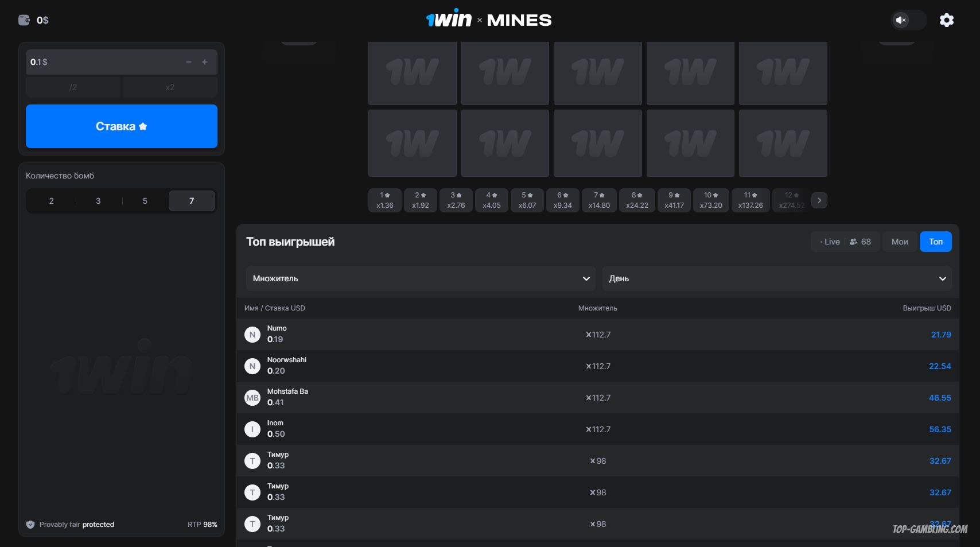The image size is (980, 547).
Task: Decrease bet with minus button
Action: [188, 62]
